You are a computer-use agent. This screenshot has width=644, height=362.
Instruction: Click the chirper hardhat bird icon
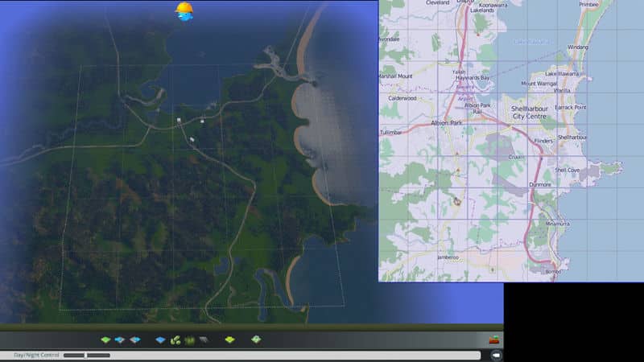point(184,11)
